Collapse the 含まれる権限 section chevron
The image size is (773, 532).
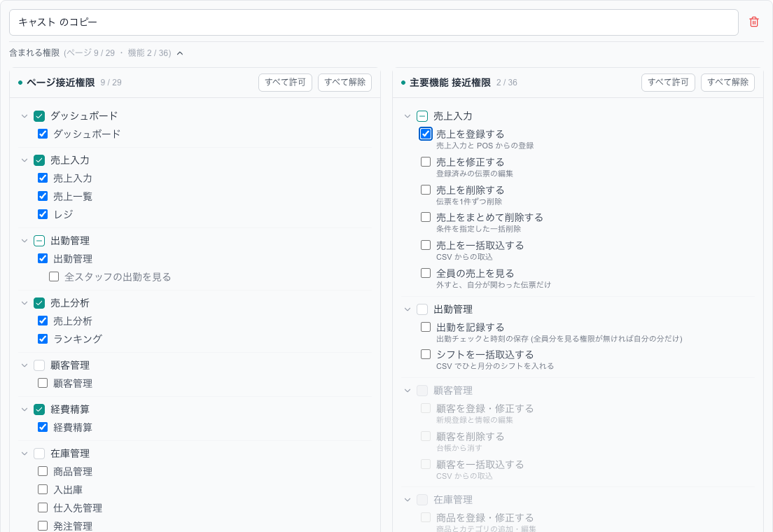(x=180, y=53)
